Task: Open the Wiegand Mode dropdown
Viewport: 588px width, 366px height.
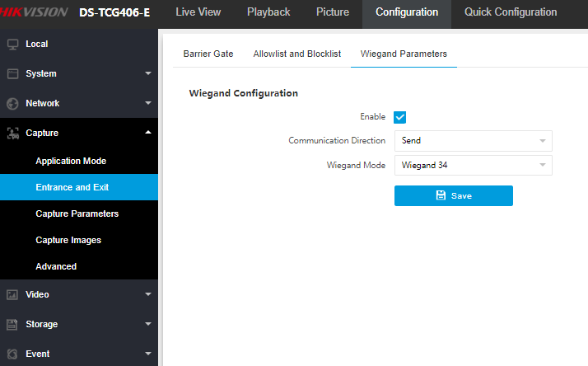Action: (x=473, y=165)
